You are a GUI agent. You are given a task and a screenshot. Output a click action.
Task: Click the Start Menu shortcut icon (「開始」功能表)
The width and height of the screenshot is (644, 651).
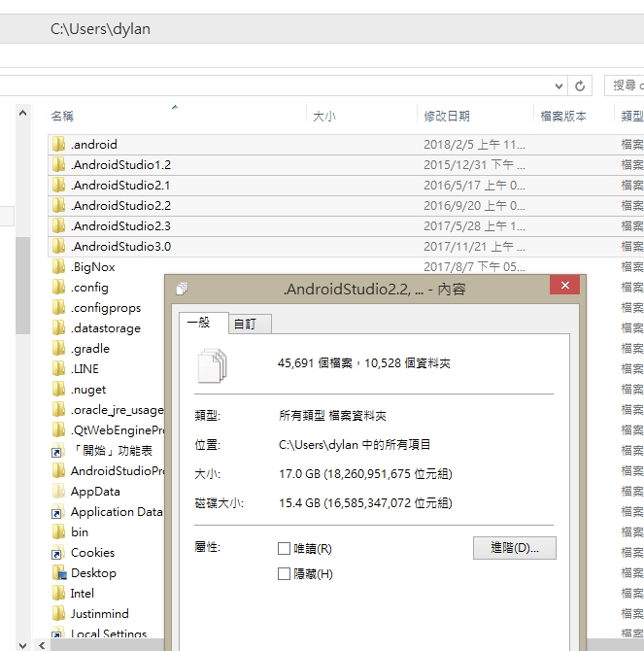(57, 451)
